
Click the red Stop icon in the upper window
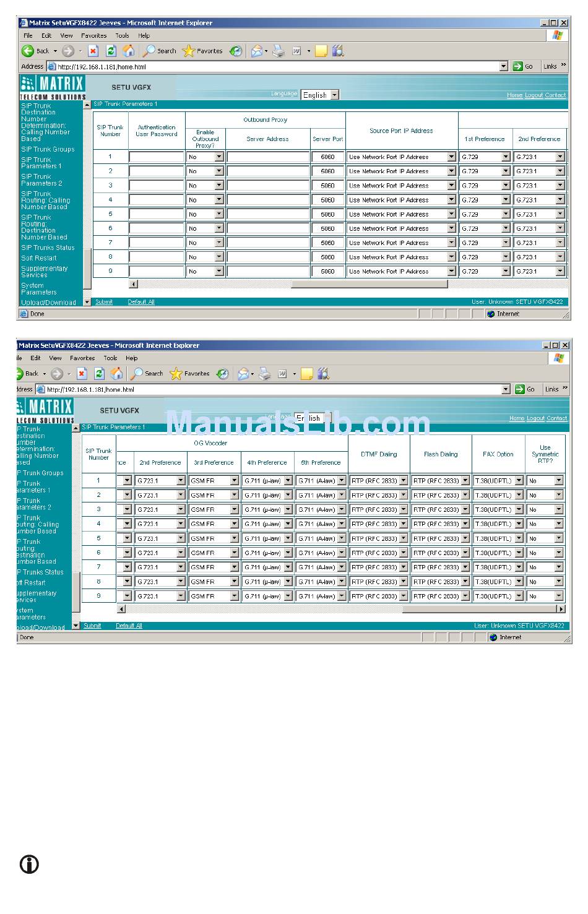click(93, 51)
